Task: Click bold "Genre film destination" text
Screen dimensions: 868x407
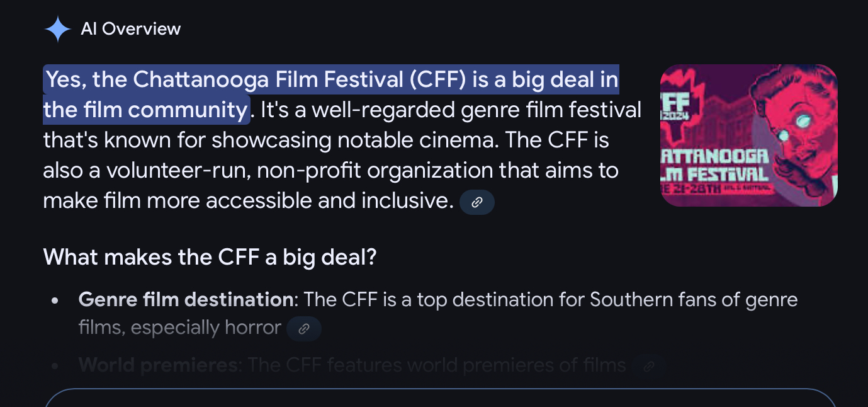Action: pos(185,299)
